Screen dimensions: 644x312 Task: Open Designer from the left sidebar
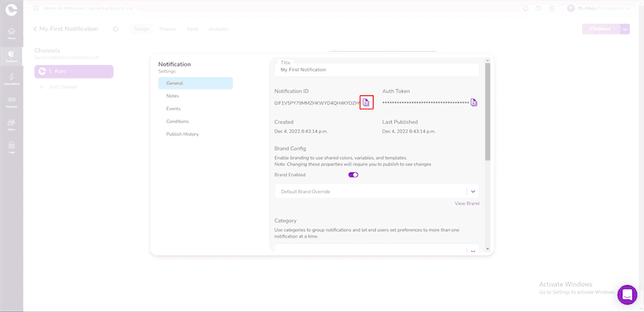[x=11, y=56]
